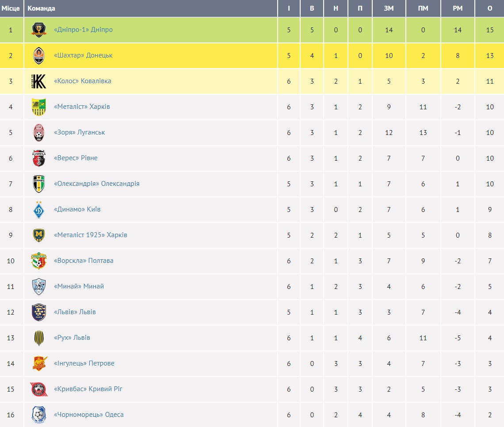
Task: Click the Metalist Kharkiv club crest
Action: (x=39, y=107)
